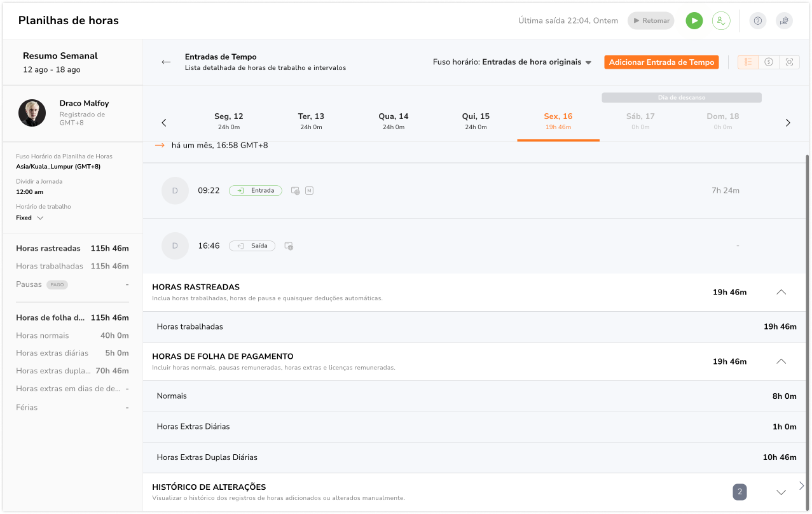Go back using the left arrow beside Entradas de Tempo

tap(166, 62)
